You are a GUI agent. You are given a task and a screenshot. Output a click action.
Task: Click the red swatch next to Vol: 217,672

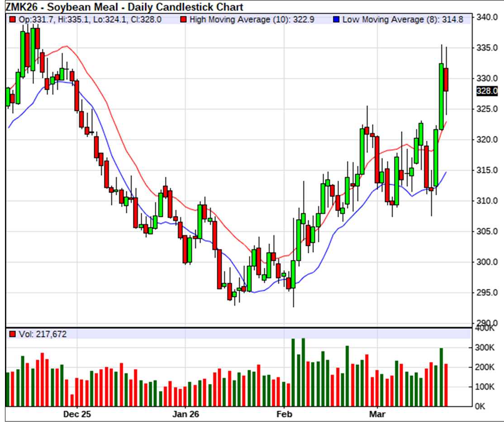12,334
